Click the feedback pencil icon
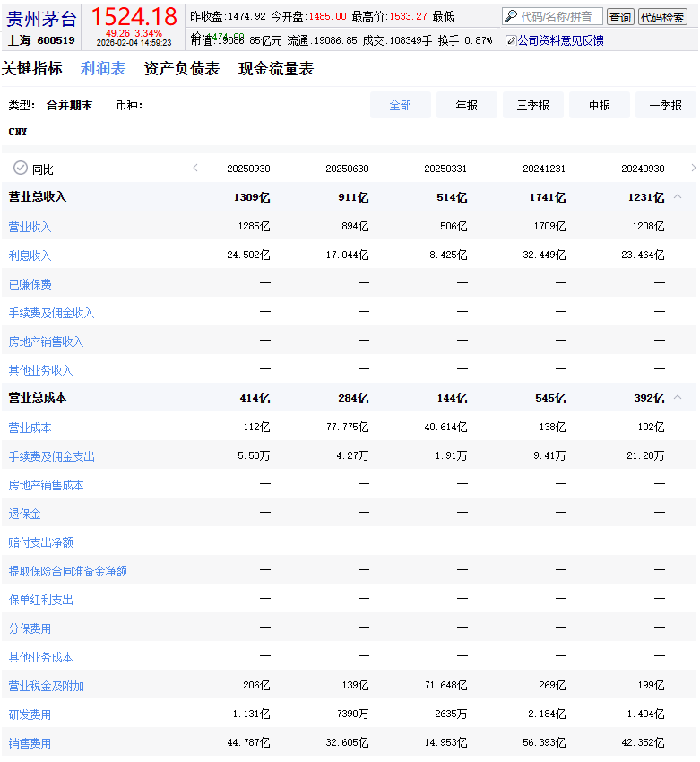Screen dimensions: 700x762 (511, 40)
